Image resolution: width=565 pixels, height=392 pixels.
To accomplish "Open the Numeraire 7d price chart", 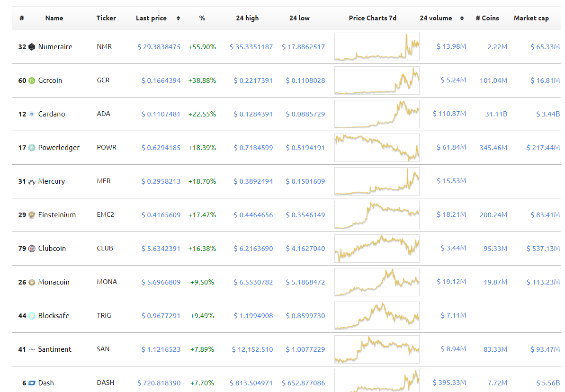I will [377, 47].
